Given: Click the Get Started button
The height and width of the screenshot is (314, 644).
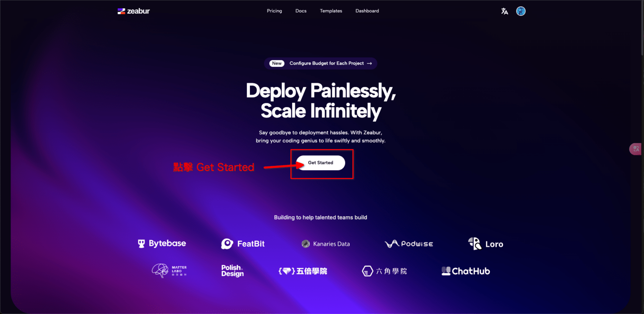Looking at the screenshot, I should (321, 163).
